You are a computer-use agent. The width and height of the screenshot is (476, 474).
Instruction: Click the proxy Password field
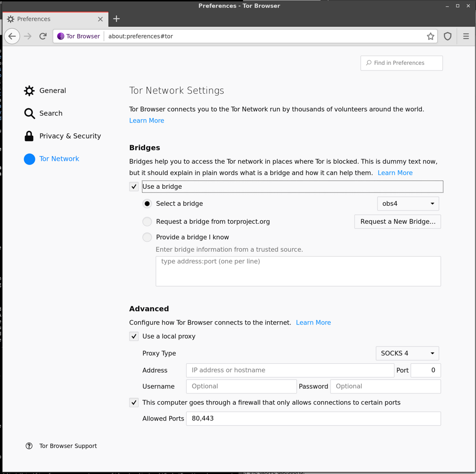pos(386,386)
